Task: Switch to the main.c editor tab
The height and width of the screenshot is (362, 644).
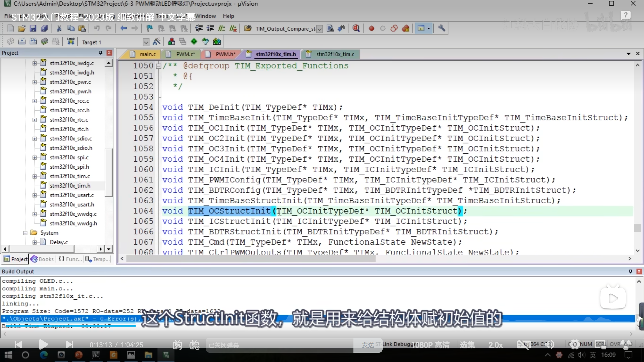Action: [148, 54]
